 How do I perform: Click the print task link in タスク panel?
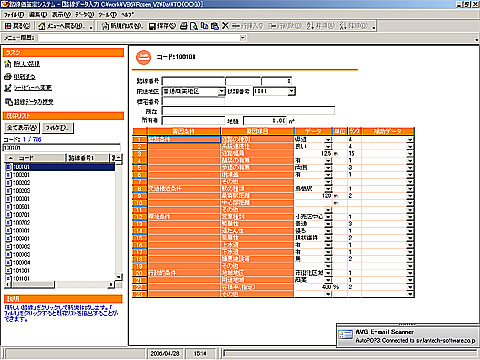24,77
